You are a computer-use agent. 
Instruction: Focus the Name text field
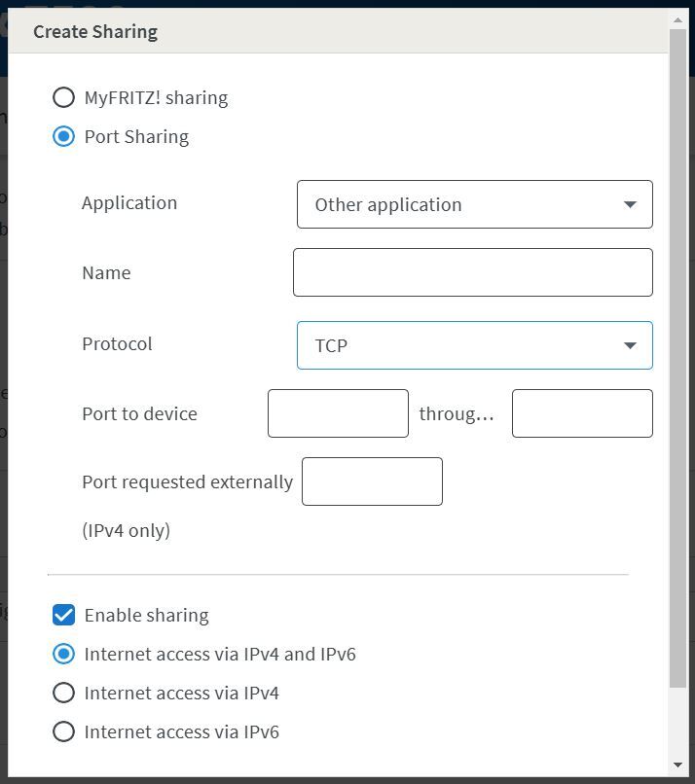473,272
